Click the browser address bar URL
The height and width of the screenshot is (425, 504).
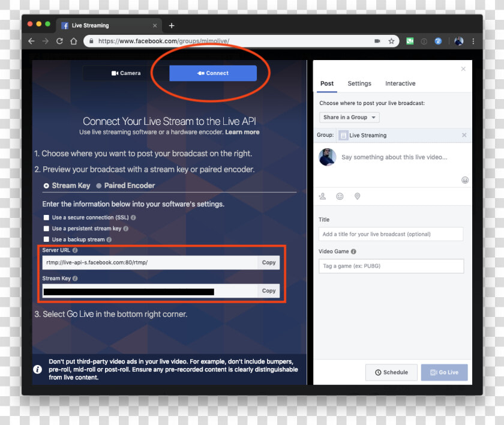pos(164,41)
